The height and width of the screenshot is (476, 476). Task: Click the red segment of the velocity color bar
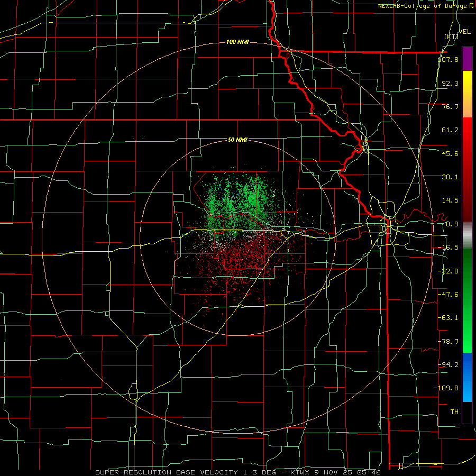pyautogui.click(x=467, y=169)
